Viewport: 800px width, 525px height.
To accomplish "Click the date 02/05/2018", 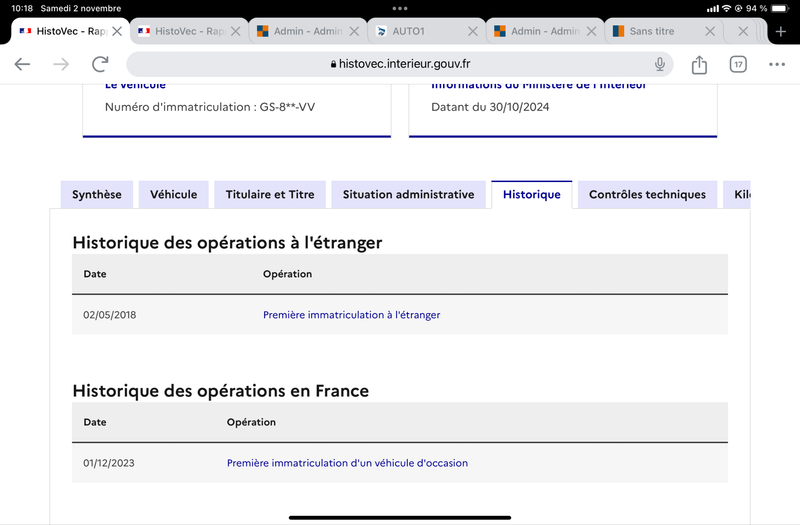I will 110,315.
